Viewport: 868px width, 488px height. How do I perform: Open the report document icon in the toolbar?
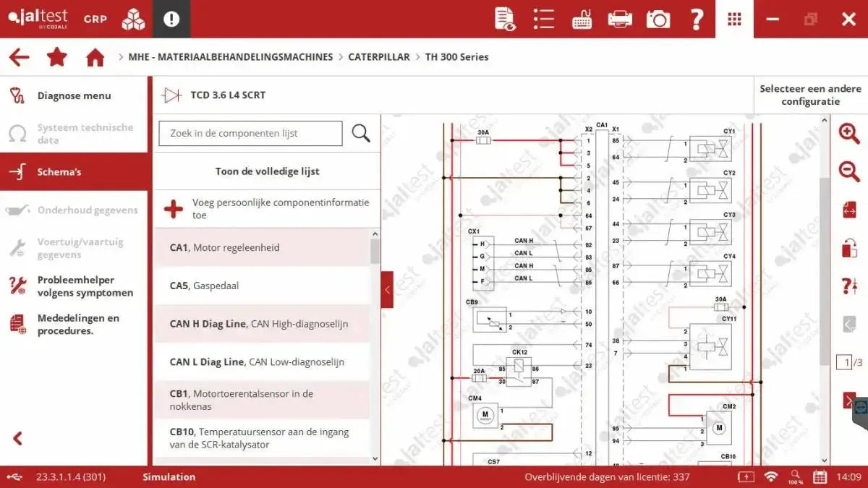coord(504,19)
